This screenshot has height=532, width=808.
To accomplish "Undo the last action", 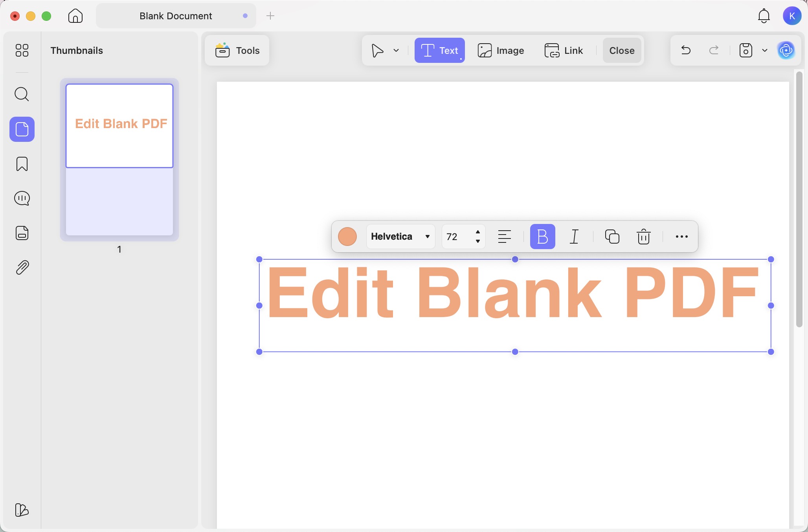I will coord(686,50).
